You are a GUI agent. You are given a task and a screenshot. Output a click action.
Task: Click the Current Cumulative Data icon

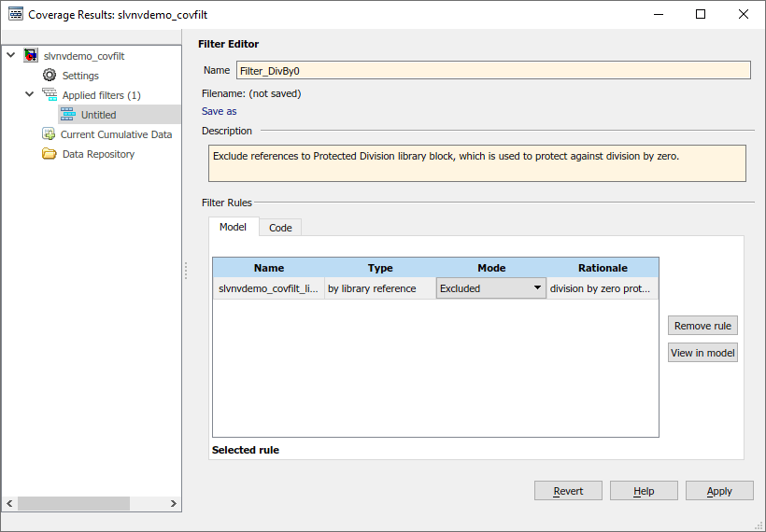click(x=49, y=134)
